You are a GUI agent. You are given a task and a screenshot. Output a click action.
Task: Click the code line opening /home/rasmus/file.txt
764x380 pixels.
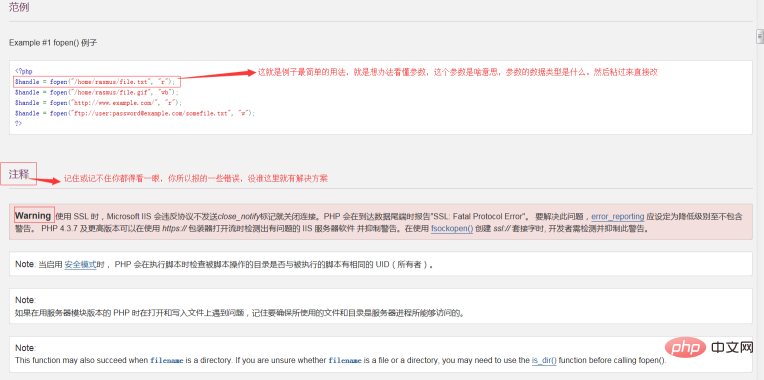click(x=95, y=82)
